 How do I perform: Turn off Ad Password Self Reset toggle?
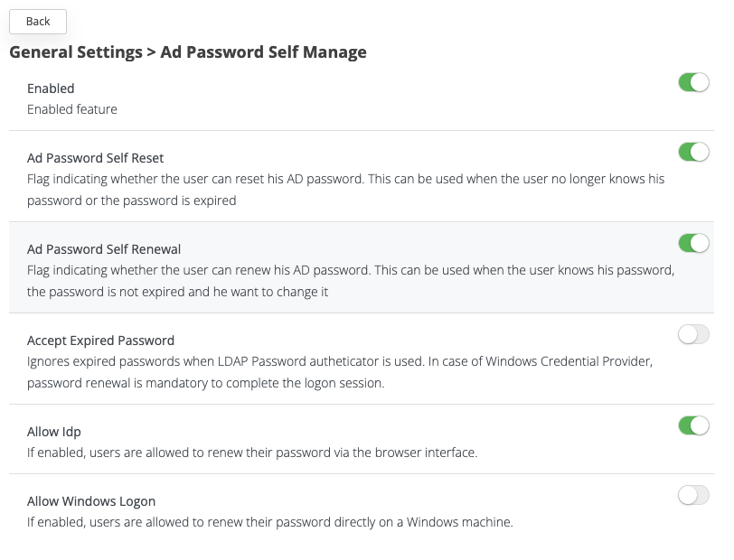pos(693,152)
